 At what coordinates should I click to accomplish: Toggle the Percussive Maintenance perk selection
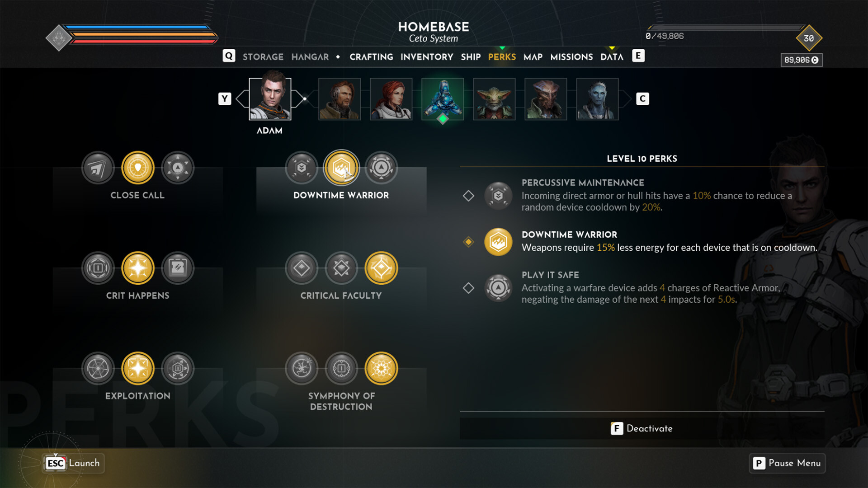468,195
